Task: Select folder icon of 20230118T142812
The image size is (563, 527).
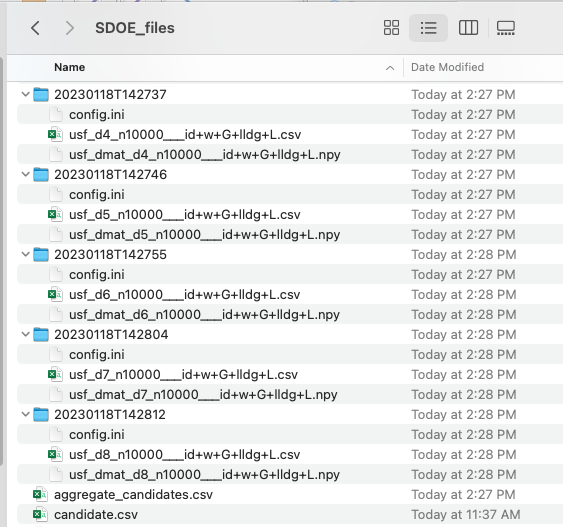Action: point(41,415)
